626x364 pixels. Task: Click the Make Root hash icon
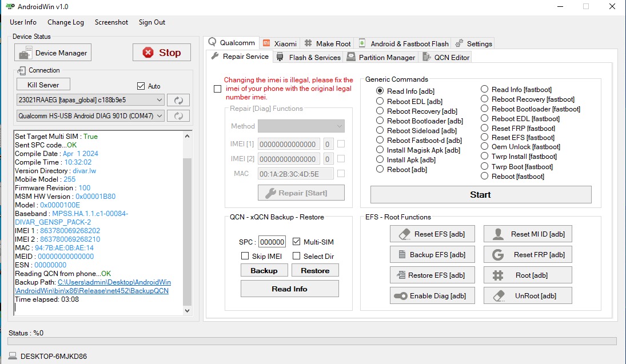click(x=308, y=43)
